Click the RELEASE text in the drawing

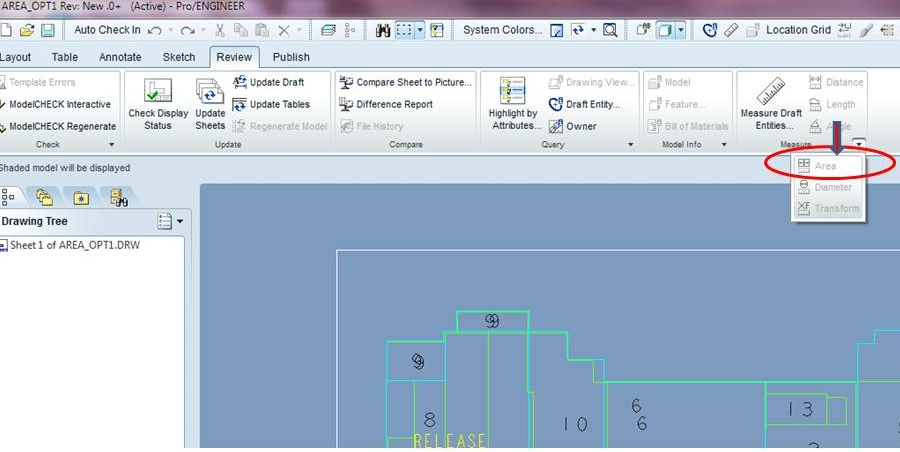pos(449,441)
